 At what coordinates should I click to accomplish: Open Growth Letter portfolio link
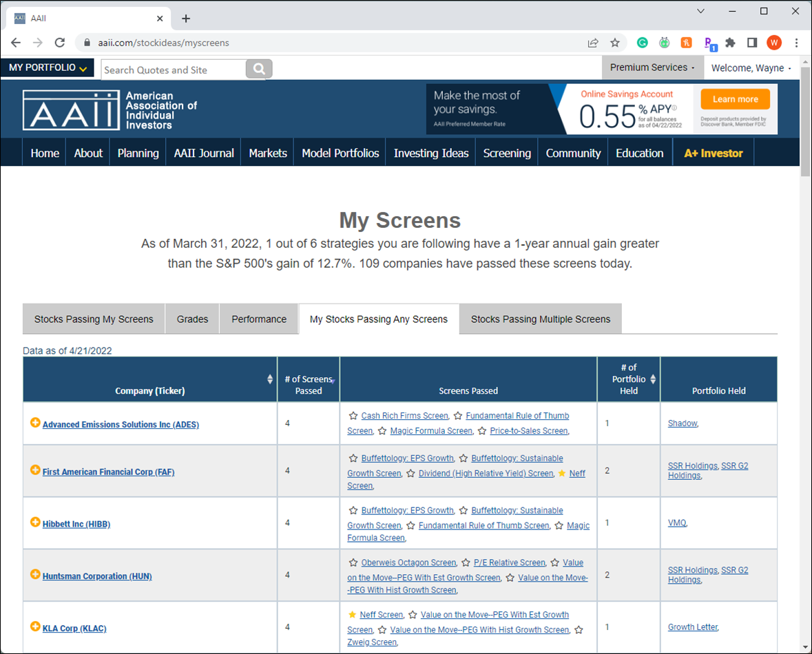click(x=692, y=627)
